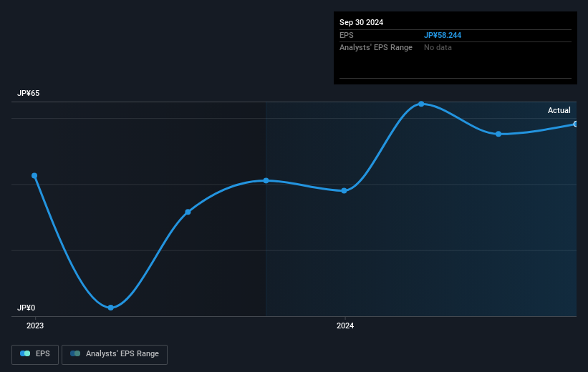Image resolution: width=588 pixels, height=372 pixels.
Task: Click the peak data point near JP¥65
Action: click(x=421, y=104)
